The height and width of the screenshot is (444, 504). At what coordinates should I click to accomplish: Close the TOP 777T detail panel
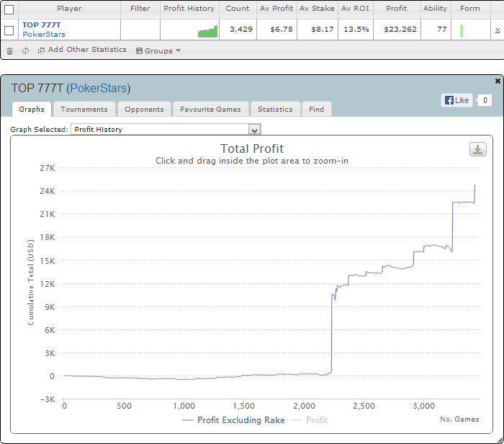coord(498,81)
